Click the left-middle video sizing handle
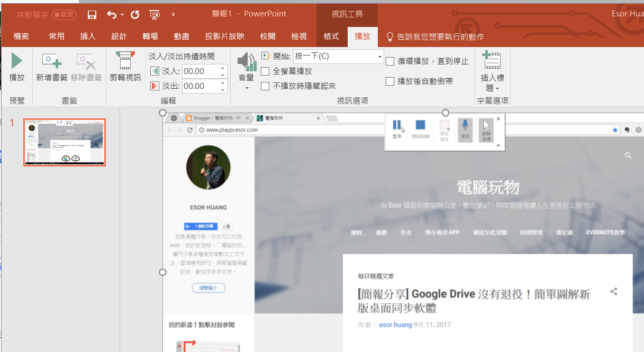 [x=163, y=272]
